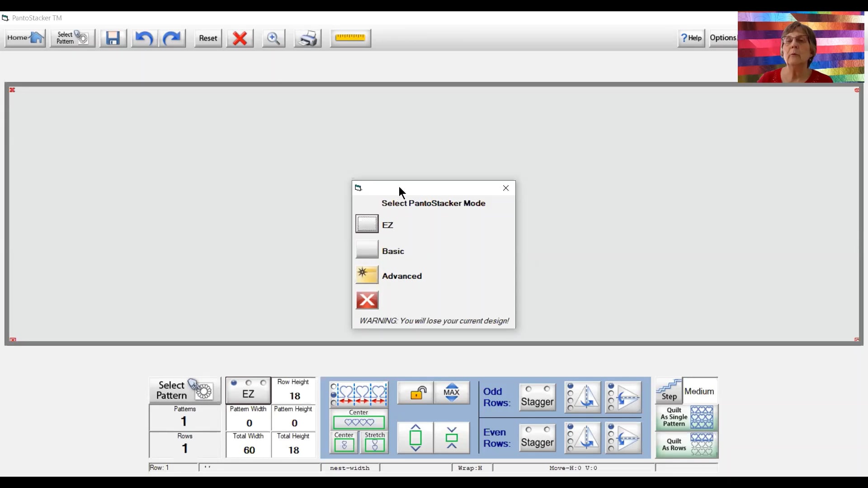Click the printer icon
The height and width of the screenshot is (488, 868).
click(x=307, y=38)
